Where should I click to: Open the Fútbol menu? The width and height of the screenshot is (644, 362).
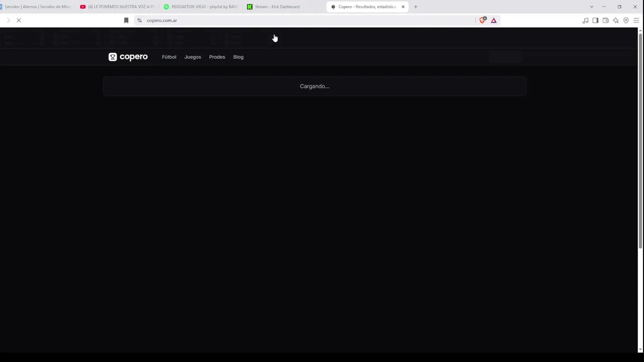(x=169, y=57)
